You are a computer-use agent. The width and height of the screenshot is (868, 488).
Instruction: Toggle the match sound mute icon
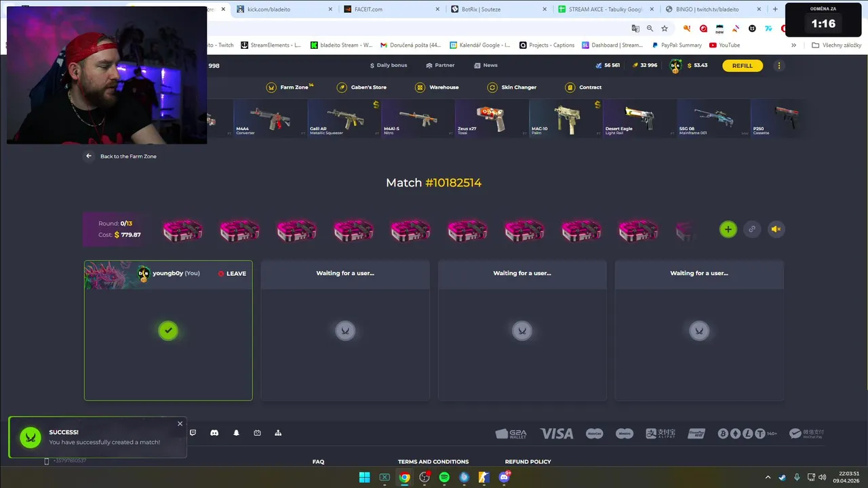click(x=776, y=229)
